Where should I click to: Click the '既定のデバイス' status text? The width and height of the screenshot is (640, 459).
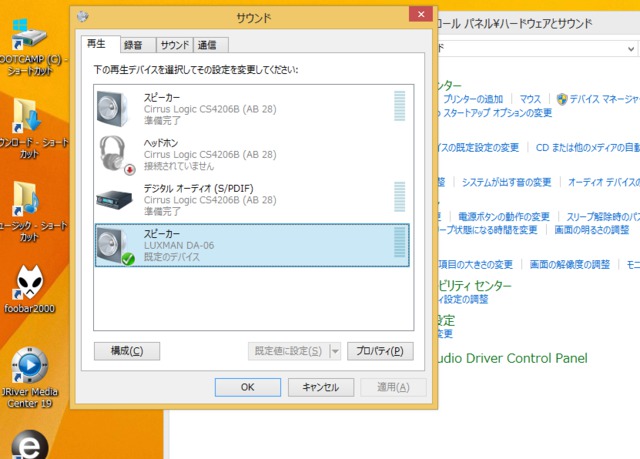tap(171, 257)
